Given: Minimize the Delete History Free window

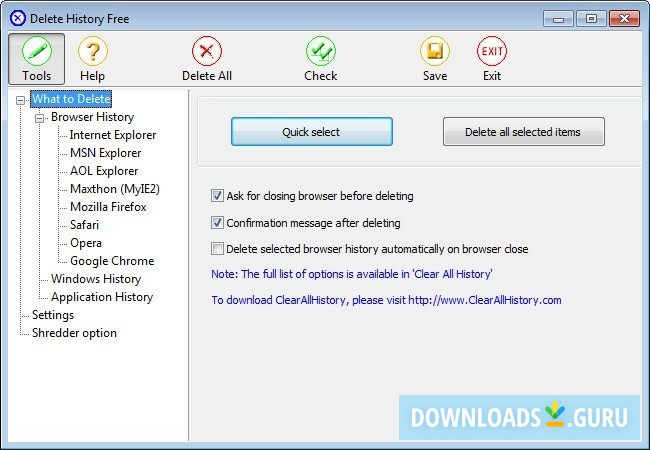Looking at the screenshot, I should pos(558,19).
